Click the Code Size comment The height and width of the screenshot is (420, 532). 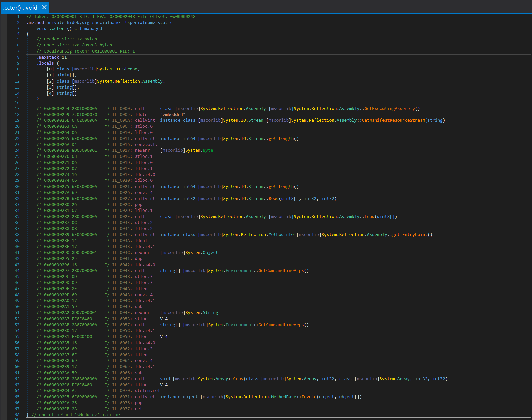coord(74,45)
